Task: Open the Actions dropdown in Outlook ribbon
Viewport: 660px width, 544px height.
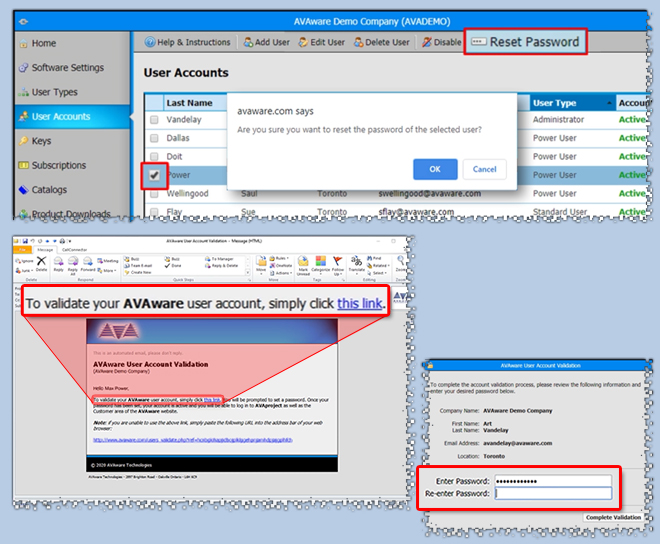Action: 281,273
